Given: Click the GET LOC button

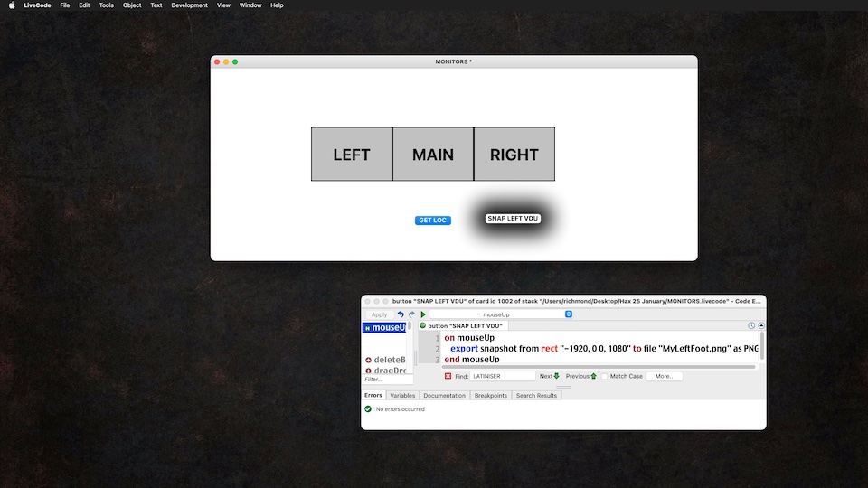Looking at the screenshot, I should pos(433,221).
